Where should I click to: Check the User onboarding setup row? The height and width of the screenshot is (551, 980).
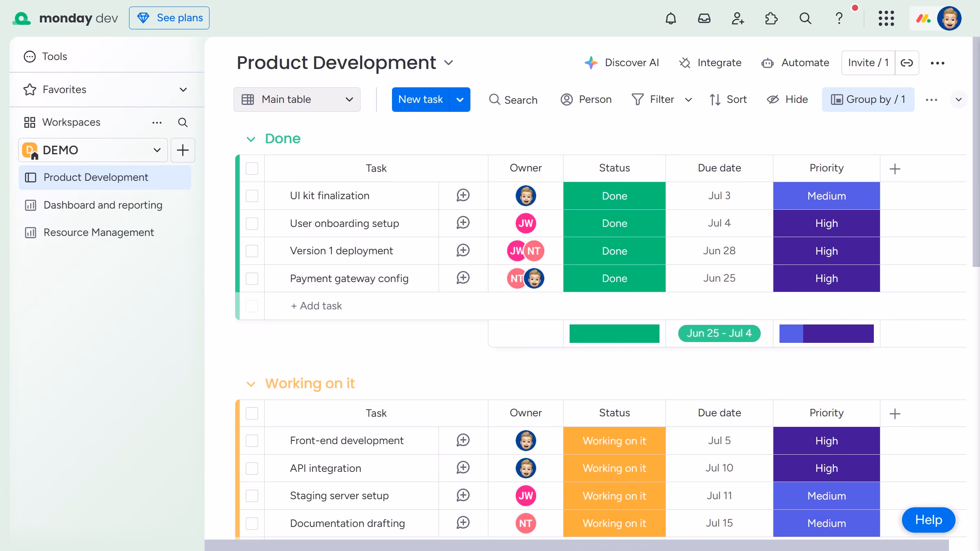click(x=252, y=223)
